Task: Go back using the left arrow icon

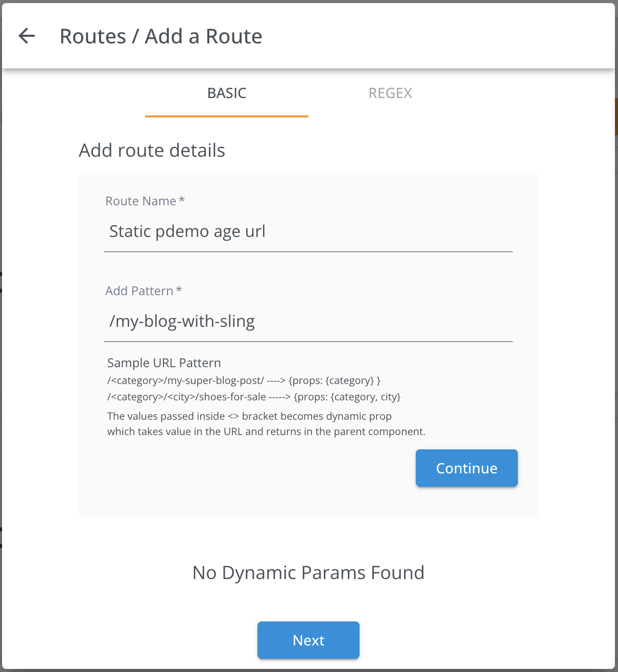Action: 27,36
